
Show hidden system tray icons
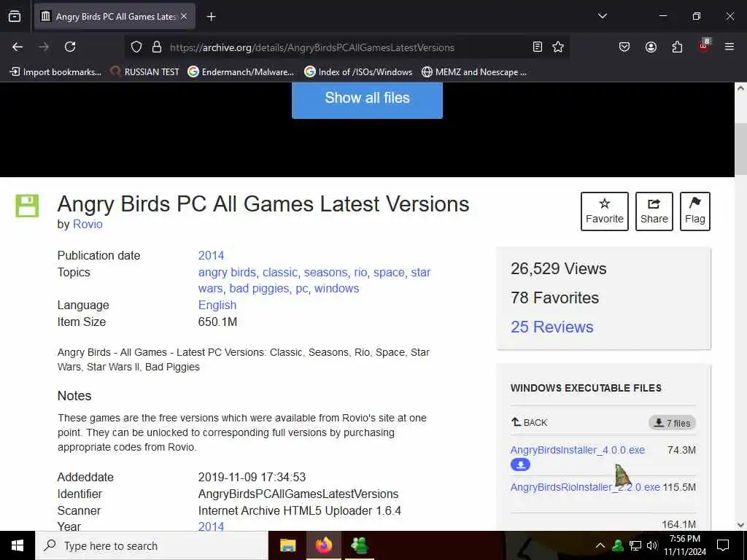point(600,545)
